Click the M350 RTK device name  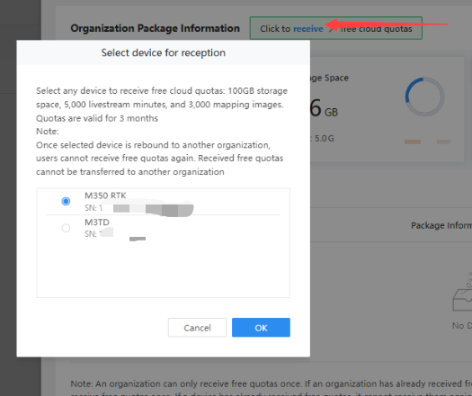click(x=105, y=195)
